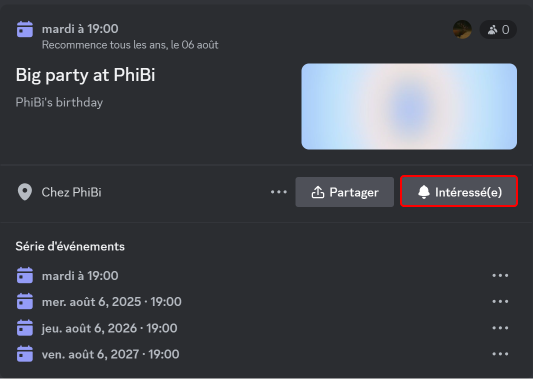The image size is (533, 379).
Task: Open options menu for 2027 occurrence
Action: coord(500,354)
